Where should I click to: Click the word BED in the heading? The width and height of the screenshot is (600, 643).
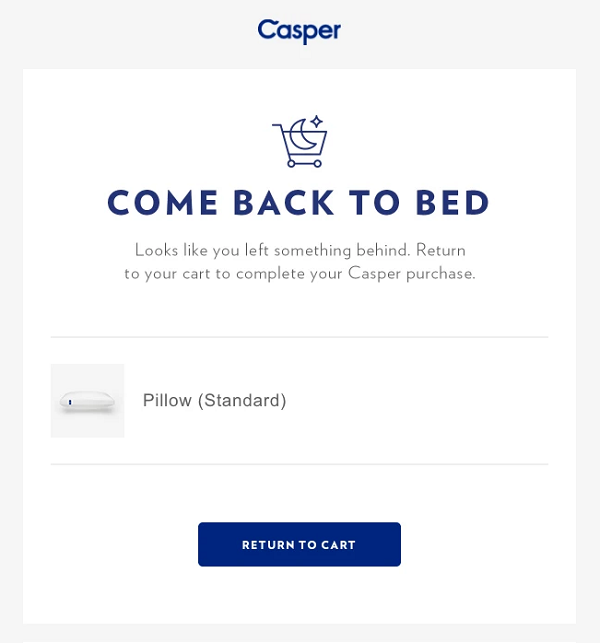tap(448, 203)
